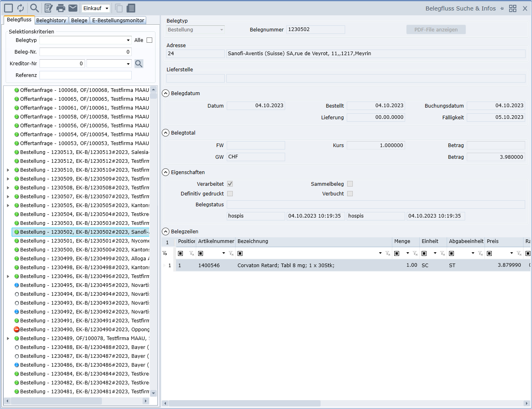This screenshot has height=409, width=532.
Task: Toggle the Sammelbeleg checkbox
Action: pos(350,184)
